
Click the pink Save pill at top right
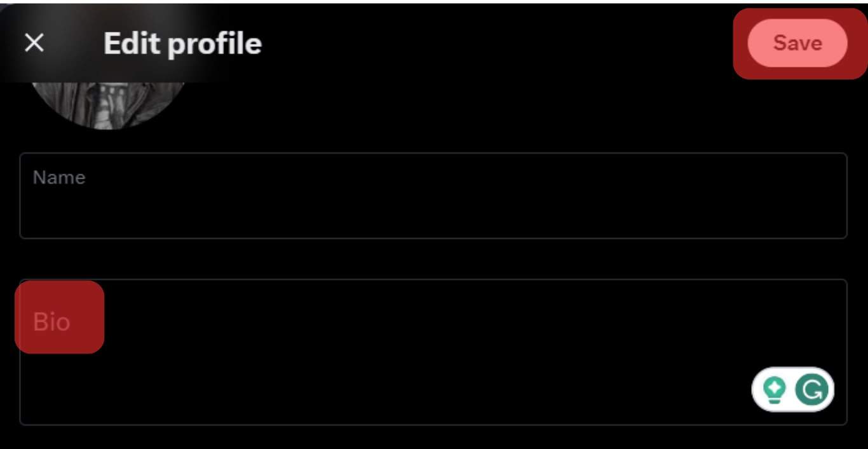coord(797,43)
